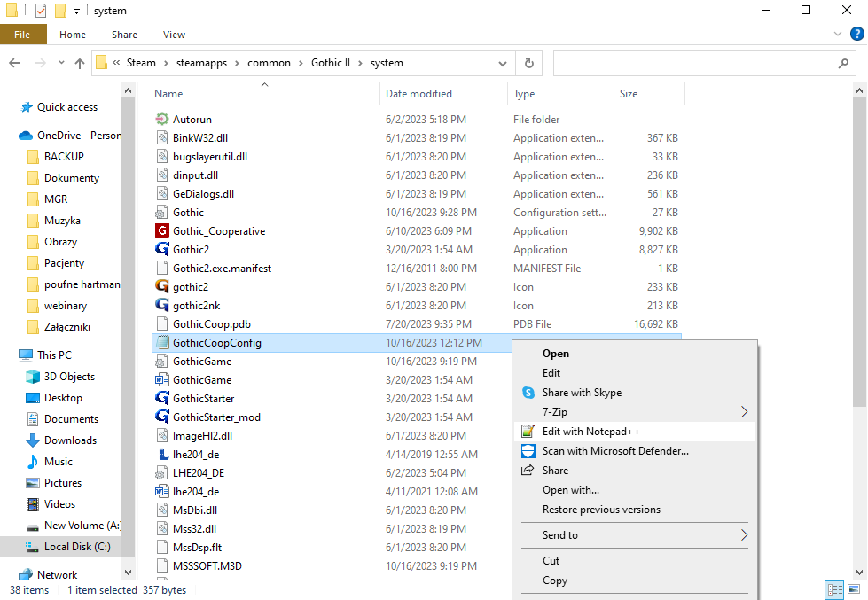This screenshot has width=868, height=600.
Task: Expand the 7-Zip submenu arrow
Action: pos(744,412)
